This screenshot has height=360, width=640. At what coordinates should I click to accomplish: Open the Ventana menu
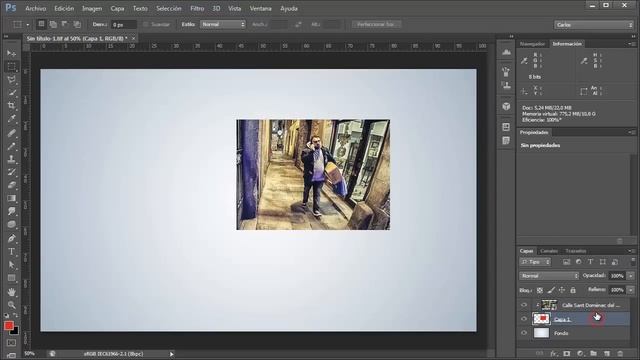[260, 8]
